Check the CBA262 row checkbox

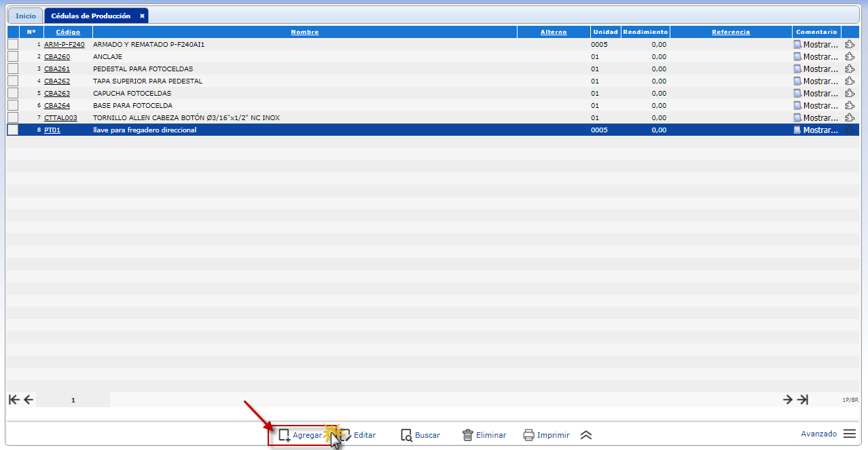click(x=13, y=81)
